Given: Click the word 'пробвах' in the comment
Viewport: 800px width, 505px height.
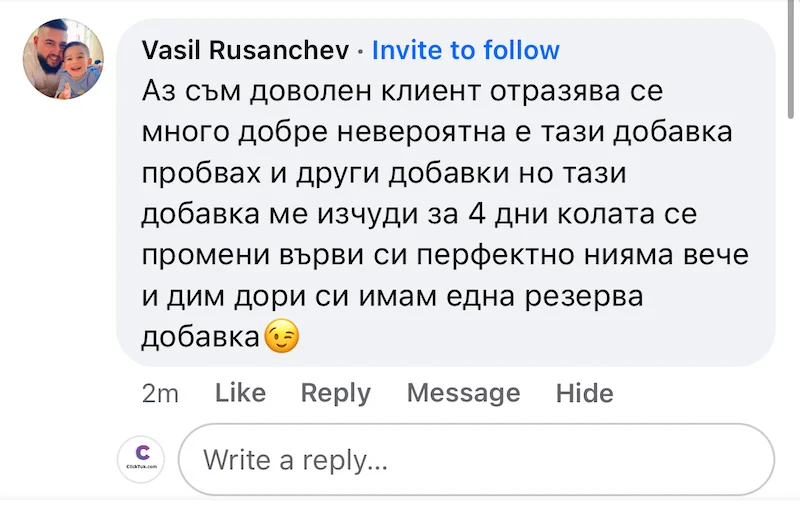Looking at the screenshot, I should [x=200, y=173].
